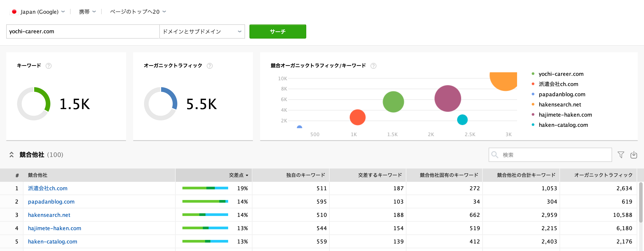The width and height of the screenshot is (644, 251).
Task: Open the papadanblog.com link in table
Action: (51, 202)
